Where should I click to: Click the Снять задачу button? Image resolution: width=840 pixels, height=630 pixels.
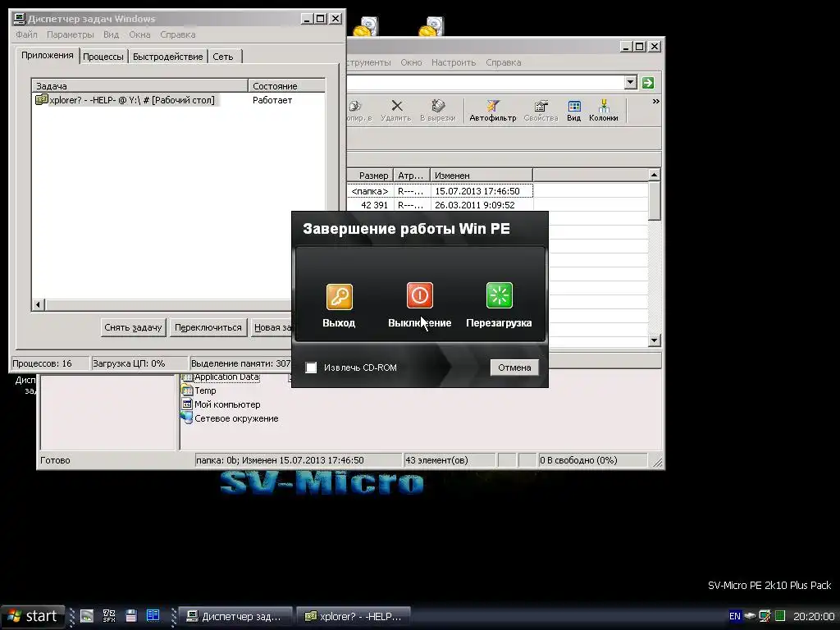[x=133, y=327]
